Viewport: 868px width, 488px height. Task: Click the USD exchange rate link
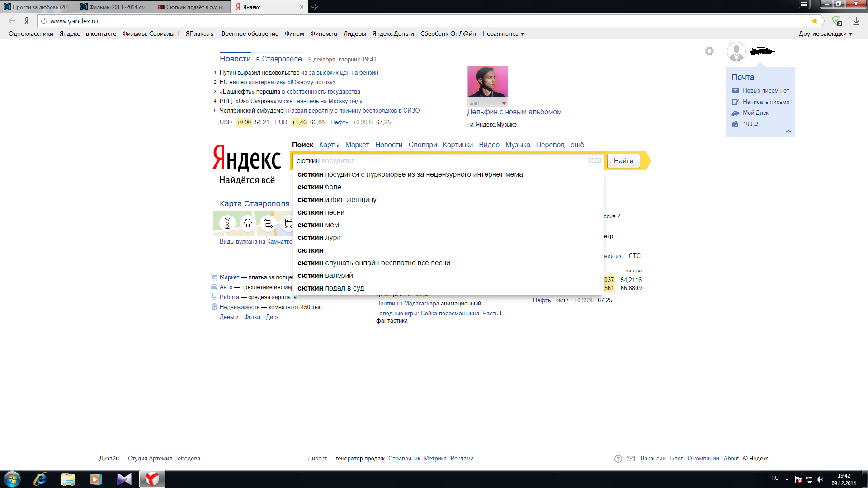[x=226, y=122]
